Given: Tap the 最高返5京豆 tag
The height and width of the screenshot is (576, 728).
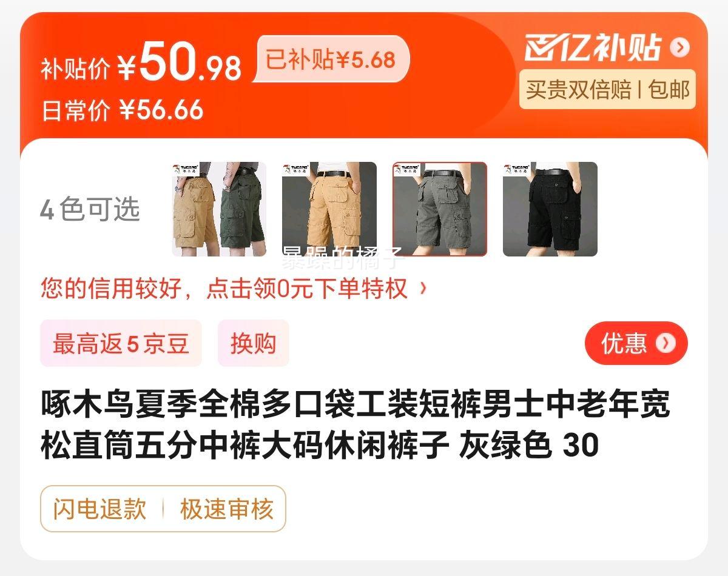Looking at the screenshot, I should pyautogui.click(x=121, y=343).
